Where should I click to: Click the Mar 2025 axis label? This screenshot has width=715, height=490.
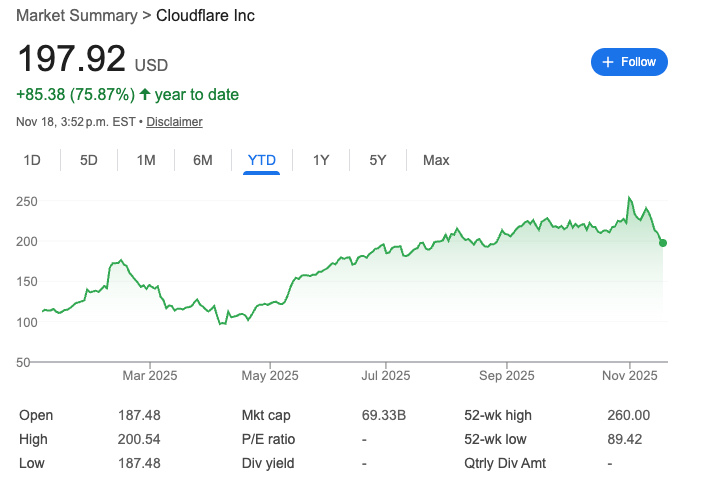pyautogui.click(x=150, y=376)
